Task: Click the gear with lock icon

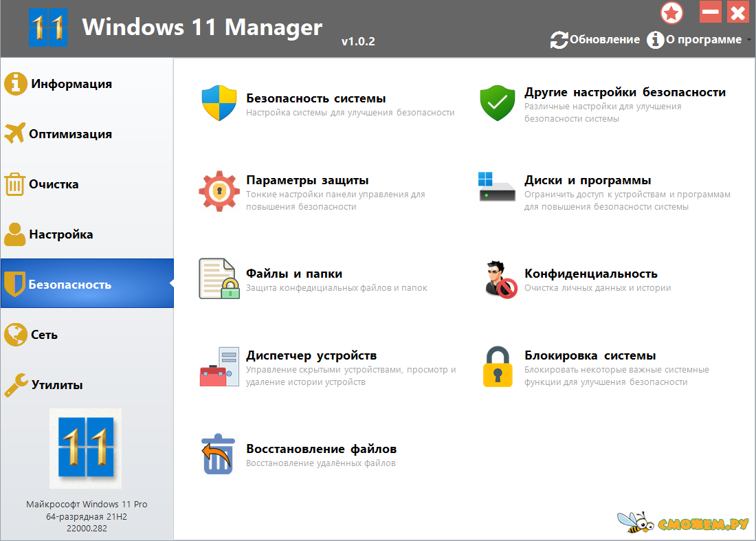Action: (219, 191)
